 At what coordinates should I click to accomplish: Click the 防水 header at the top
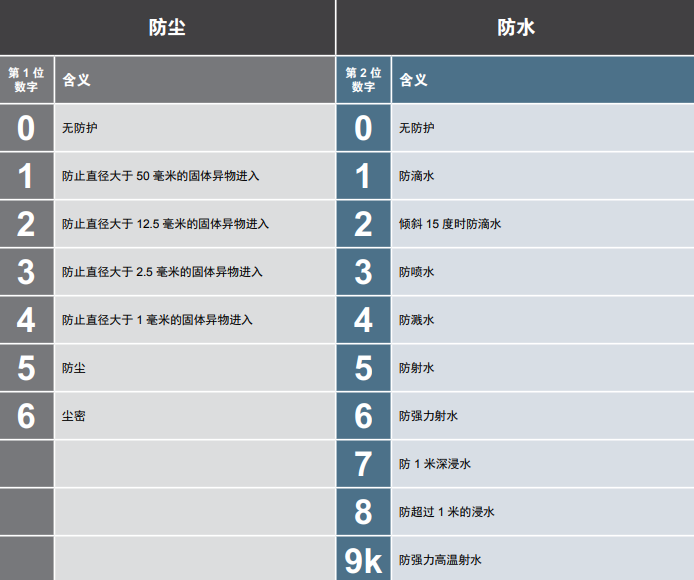(515, 27)
